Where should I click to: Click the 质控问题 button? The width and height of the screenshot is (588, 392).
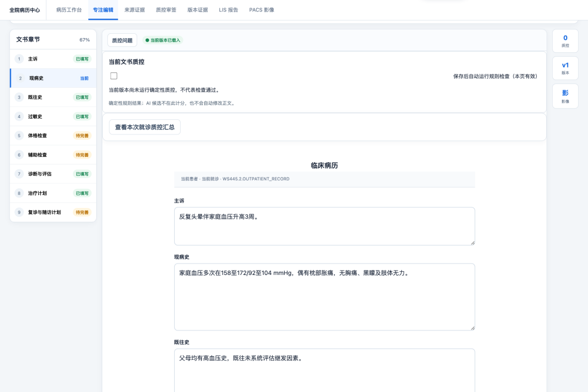pos(122,40)
